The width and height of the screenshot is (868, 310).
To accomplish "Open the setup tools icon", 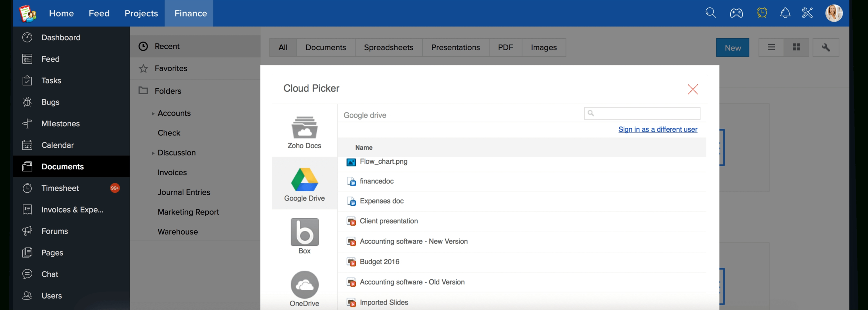I will coord(807,13).
